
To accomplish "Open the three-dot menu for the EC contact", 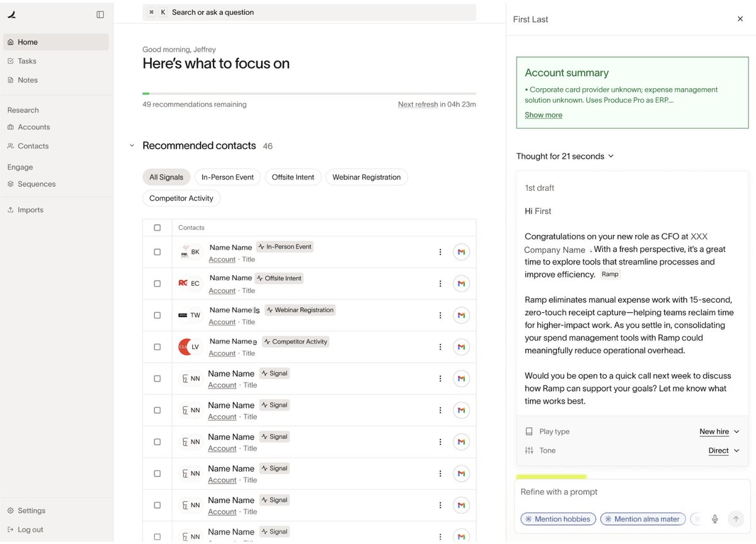I will click(x=440, y=283).
